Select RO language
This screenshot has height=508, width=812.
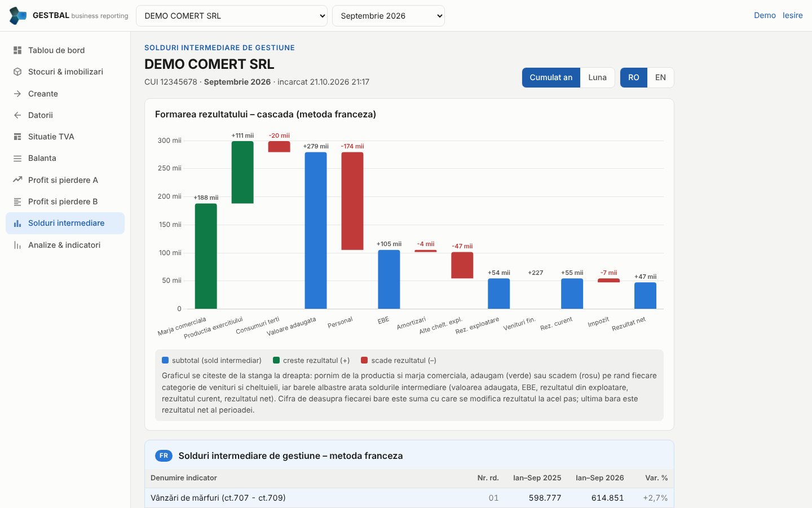tap(634, 77)
